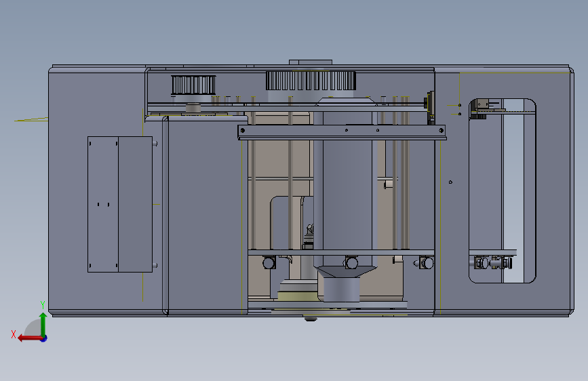Select the small toothed timing pulley
Viewport: 588px width, 381px height.
[x=193, y=85]
